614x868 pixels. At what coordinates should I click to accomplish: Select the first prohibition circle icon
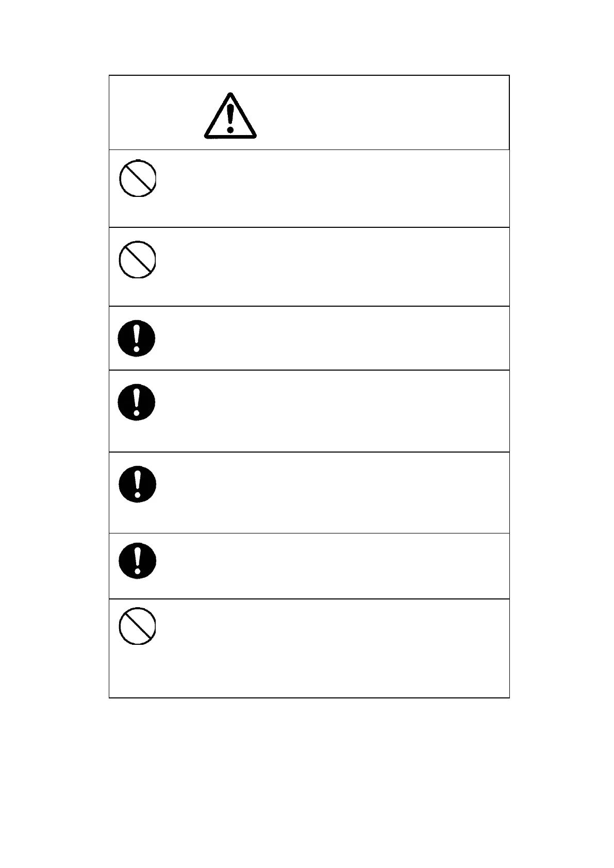[138, 178]
